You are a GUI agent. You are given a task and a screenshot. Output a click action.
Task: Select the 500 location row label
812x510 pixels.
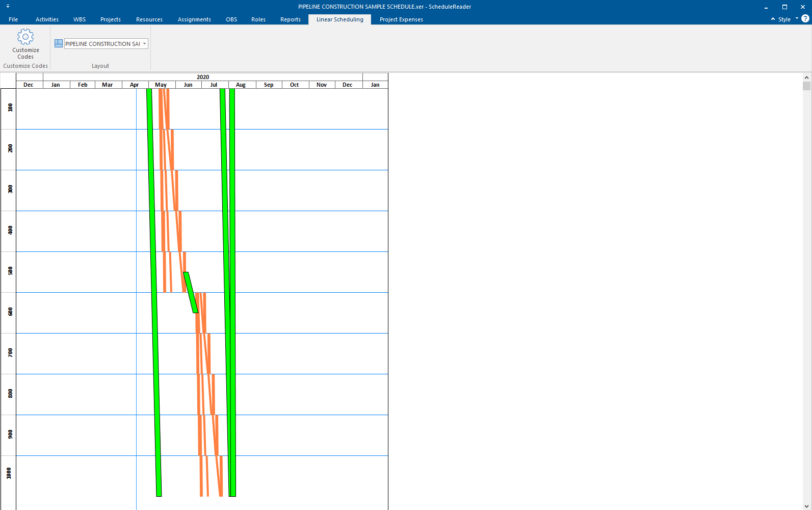(10, 271)
